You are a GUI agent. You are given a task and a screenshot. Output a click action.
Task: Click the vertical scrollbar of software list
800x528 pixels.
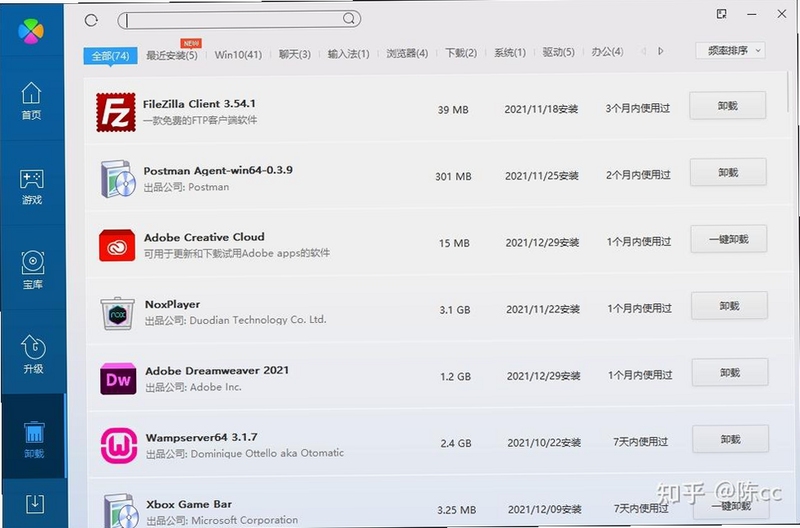790,92
